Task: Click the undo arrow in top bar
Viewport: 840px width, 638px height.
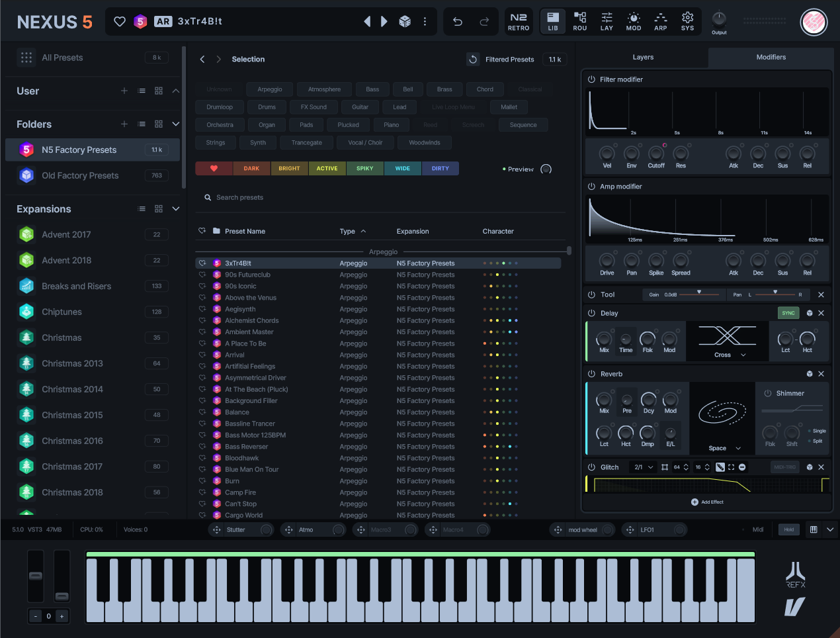Action: (x=457, y=22)
